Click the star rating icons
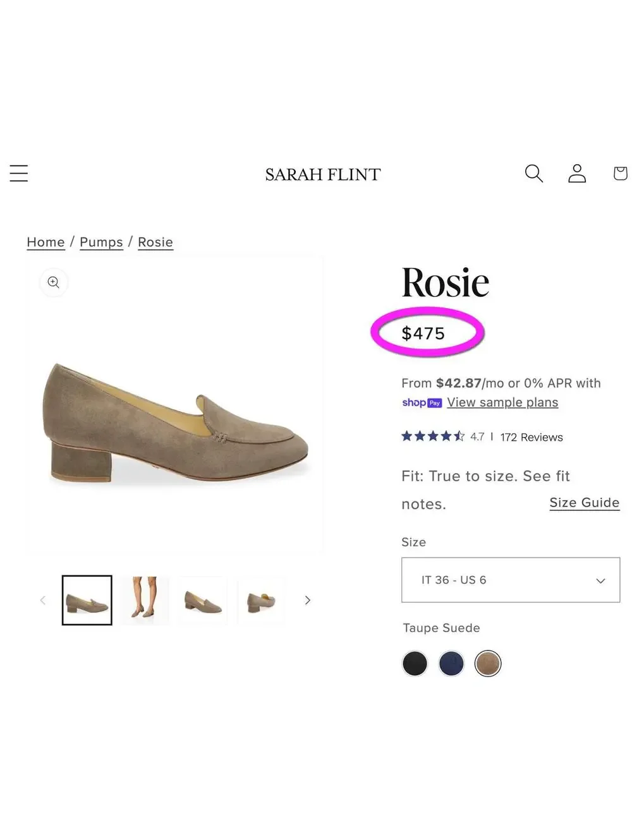This screenshot has width=632, height=840. (433, 436)
